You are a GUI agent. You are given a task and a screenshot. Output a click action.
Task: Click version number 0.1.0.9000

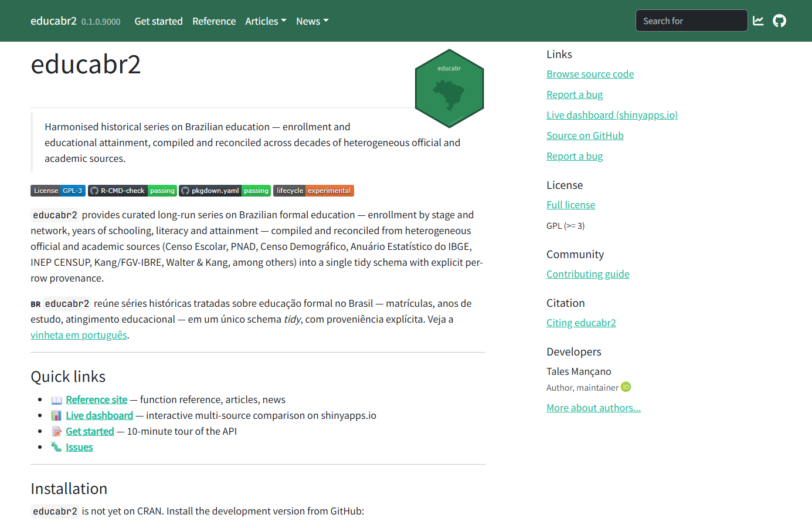click(101, 22)
